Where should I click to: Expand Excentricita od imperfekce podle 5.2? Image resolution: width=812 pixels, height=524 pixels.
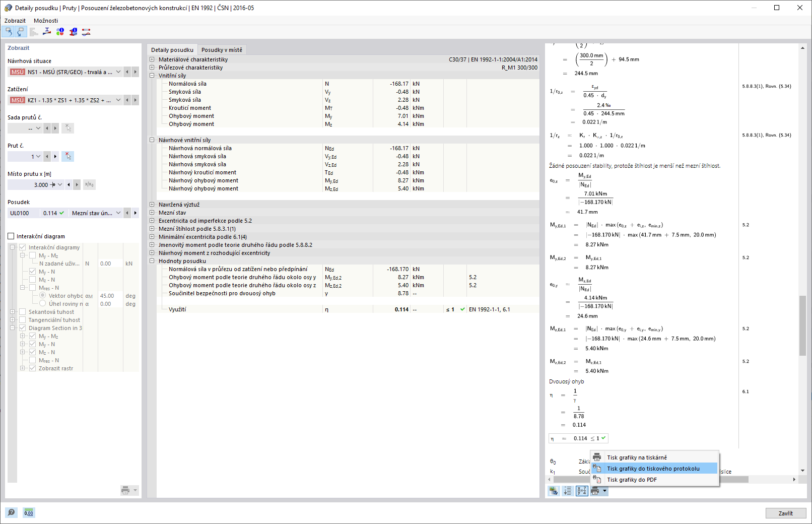[x=152, y=221]
